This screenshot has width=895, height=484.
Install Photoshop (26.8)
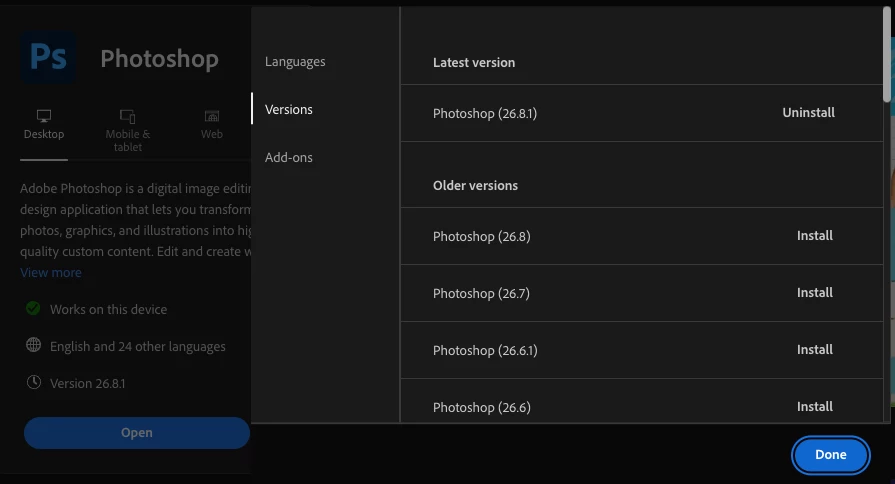(815, 235)
